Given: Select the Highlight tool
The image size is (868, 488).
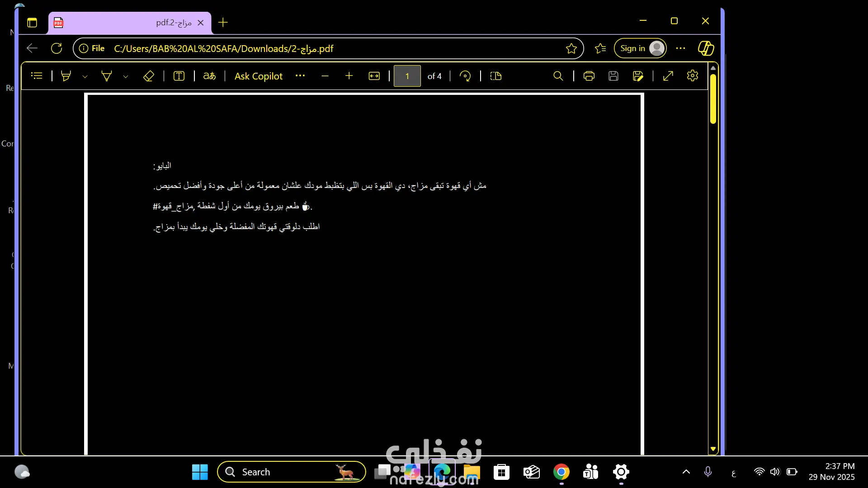Looking at the screenshot, I should (x=66, y=76).
